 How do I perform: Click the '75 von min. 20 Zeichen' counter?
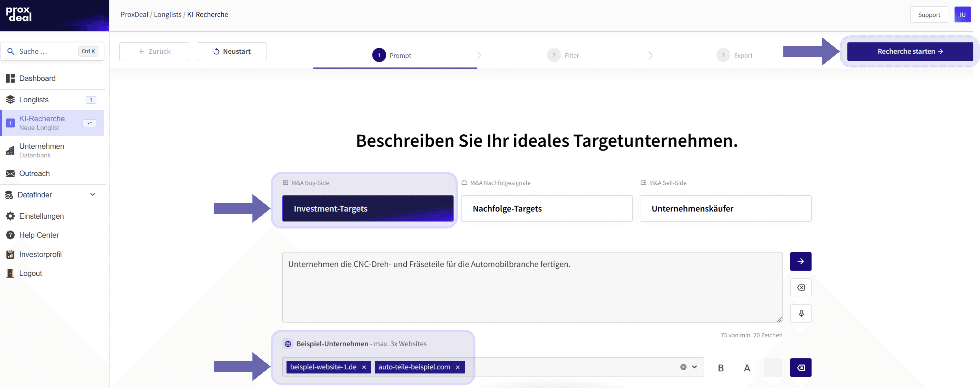(x=751, y=335)
